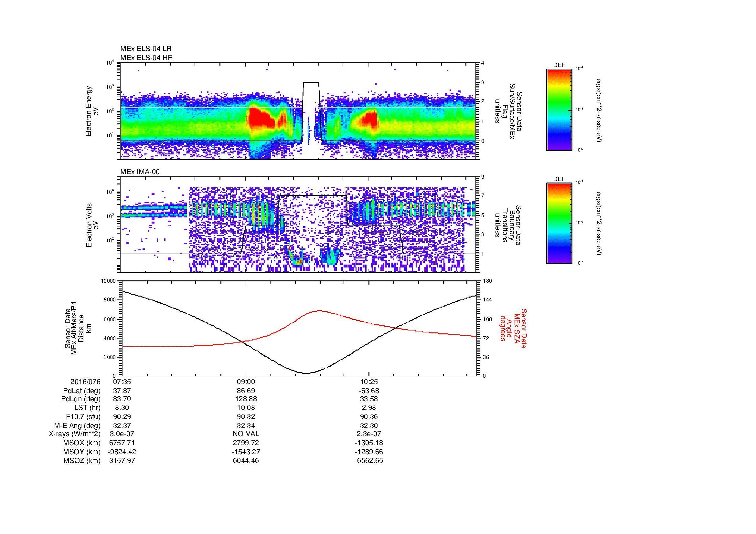Image resolution: width=756 pixels, height=534 pixels.
Task: Click the MSOZ value -6562.65
Action: point(369,461)
